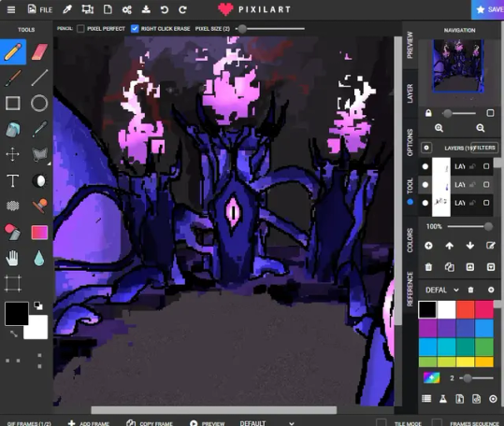The width and height of the screenshot is (504, 426).
Task: Tick the checkbox on the third layer row
Action: click(486, 203)
